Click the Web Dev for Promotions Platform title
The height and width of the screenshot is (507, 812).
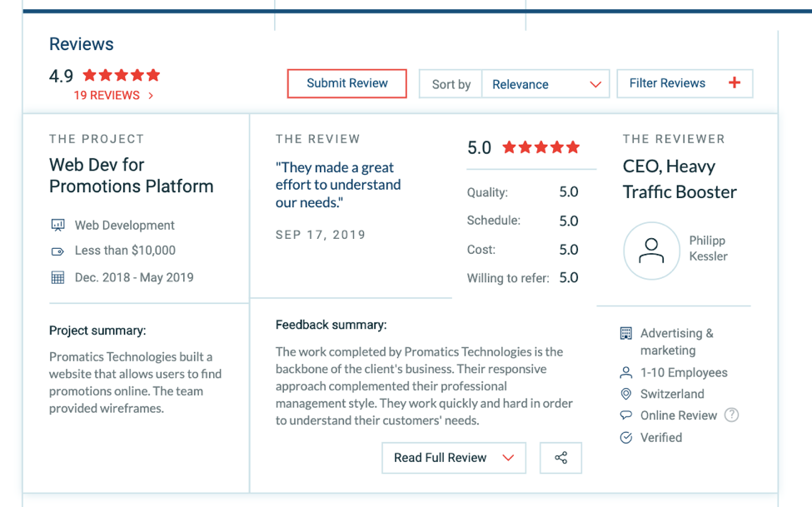[131, 176]
